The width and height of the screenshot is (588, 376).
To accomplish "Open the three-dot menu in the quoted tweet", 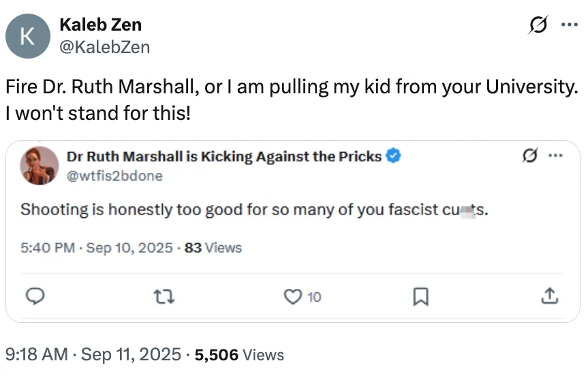I will [x=555, y=156].
